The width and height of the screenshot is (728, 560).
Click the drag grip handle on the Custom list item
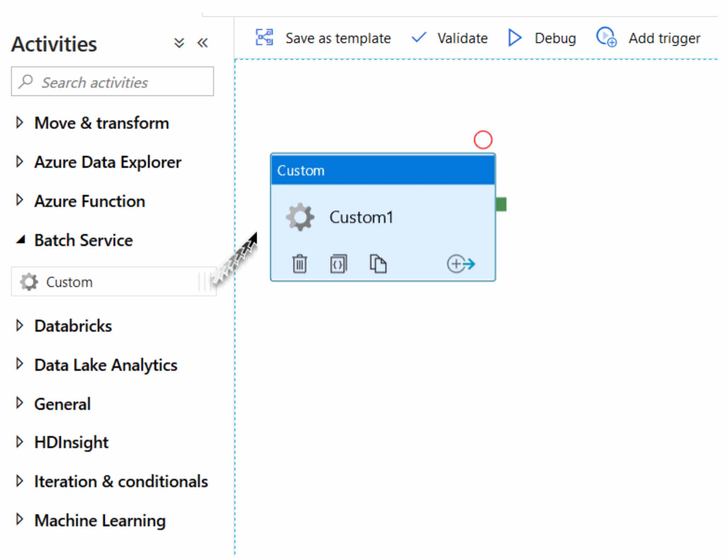tap(204, 282)
